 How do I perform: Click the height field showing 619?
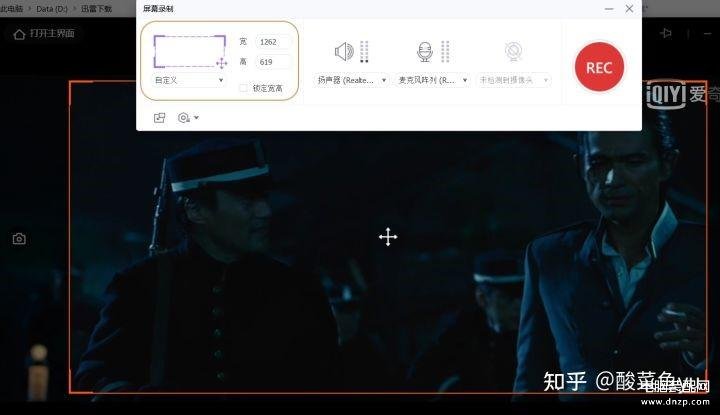pyautogui.click(x=273, y=62)
